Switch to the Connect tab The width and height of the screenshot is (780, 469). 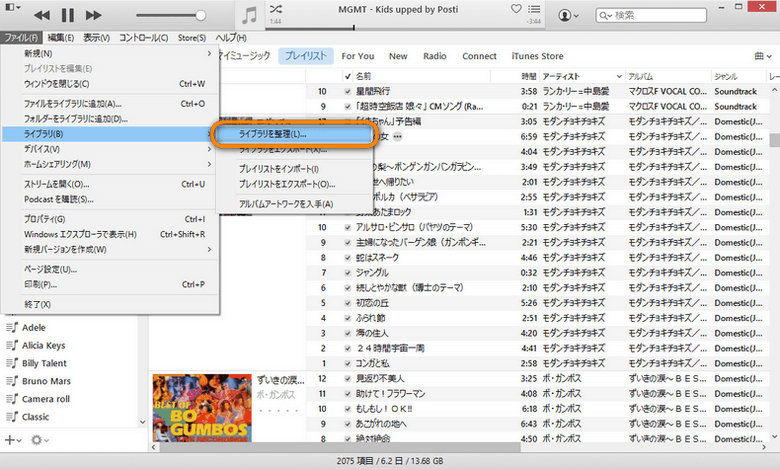pos(479,56)
